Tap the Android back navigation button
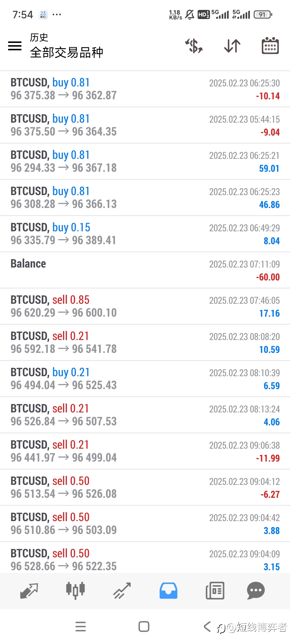The width and height of the screenshot is (290, 644). [x=207, y=627]
